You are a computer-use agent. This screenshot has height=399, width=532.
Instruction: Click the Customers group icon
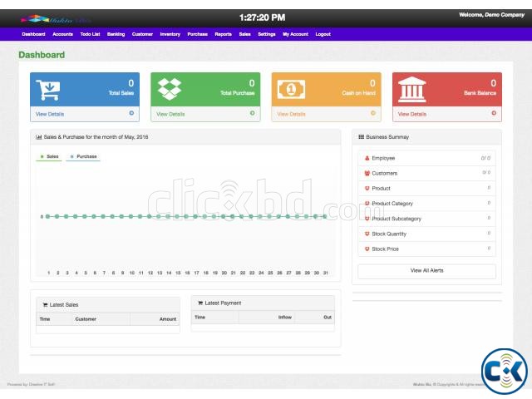367,174
